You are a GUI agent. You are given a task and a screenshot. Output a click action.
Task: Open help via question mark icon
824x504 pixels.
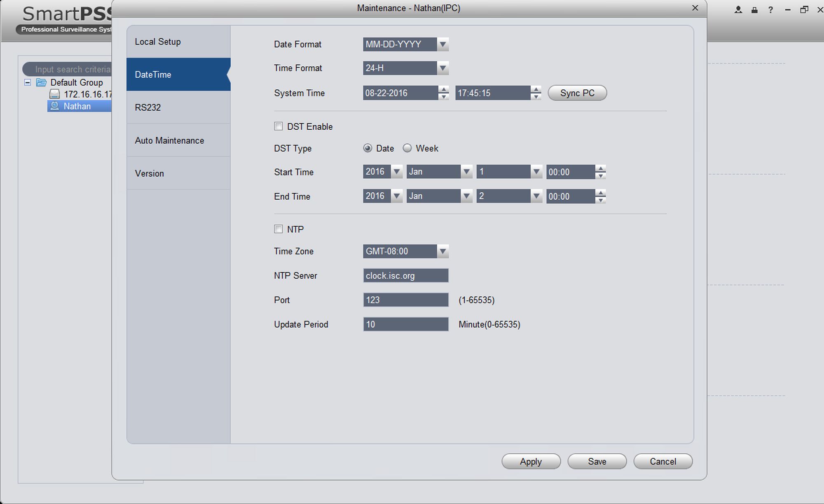pos(770,10)
